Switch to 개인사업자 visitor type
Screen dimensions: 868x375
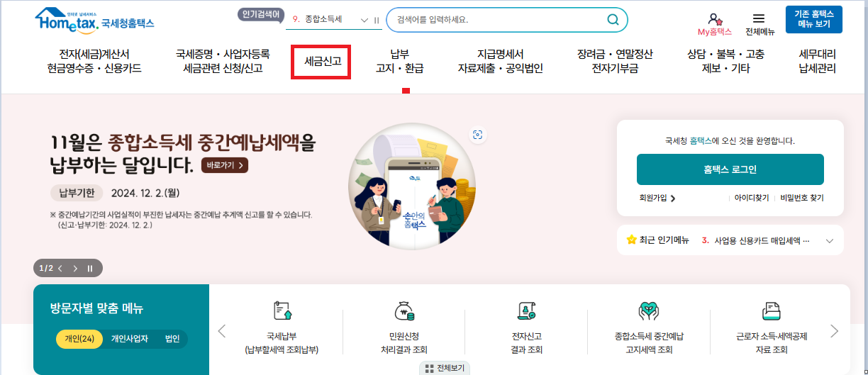[129, 339]
